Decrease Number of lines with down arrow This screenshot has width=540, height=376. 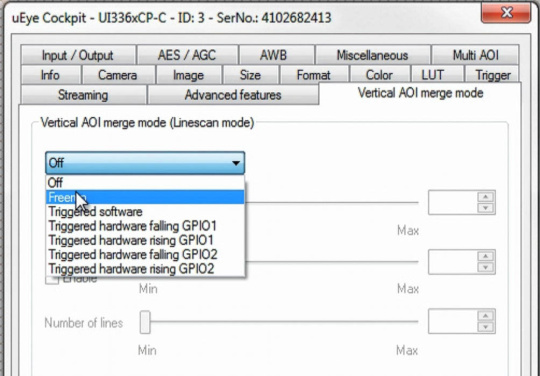coord(486,327)
